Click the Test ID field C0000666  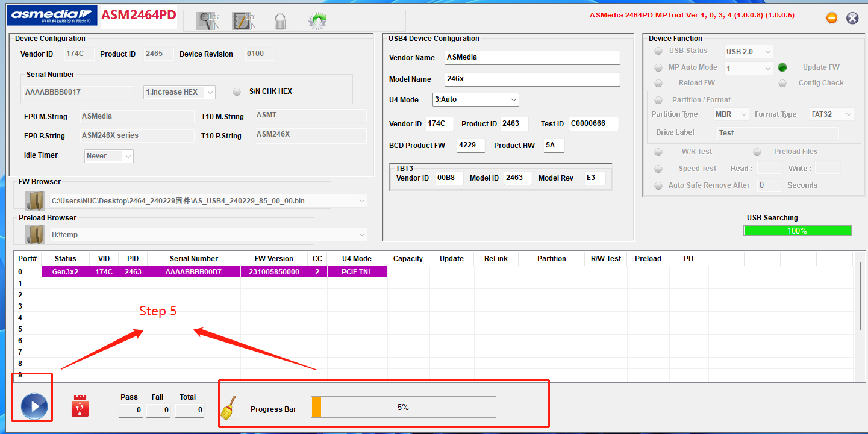[594, 124]
